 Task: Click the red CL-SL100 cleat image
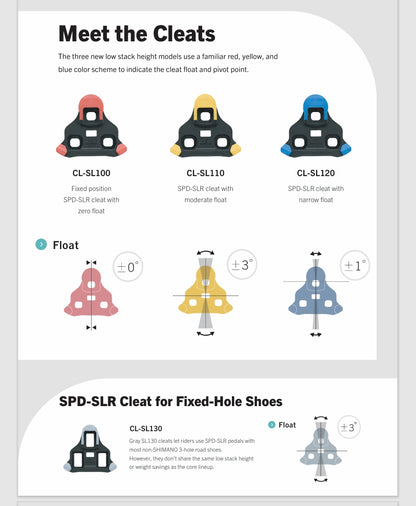tap(91, 126)
